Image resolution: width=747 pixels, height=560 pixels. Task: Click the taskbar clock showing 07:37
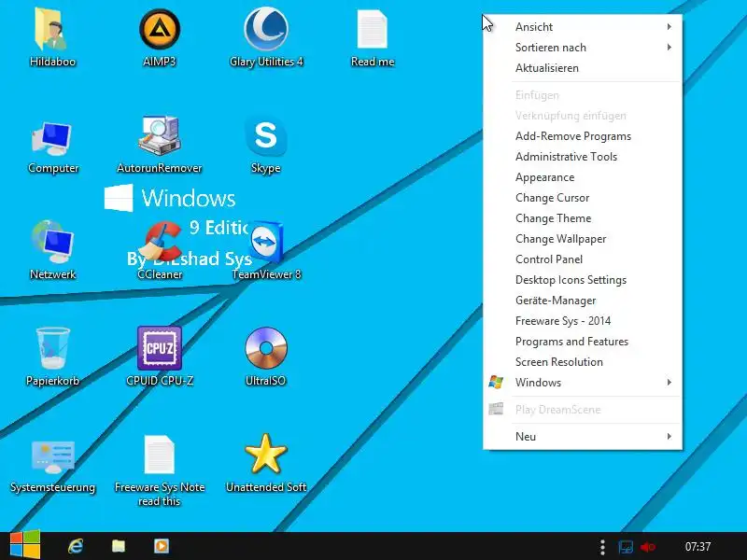tap(698, 547)
